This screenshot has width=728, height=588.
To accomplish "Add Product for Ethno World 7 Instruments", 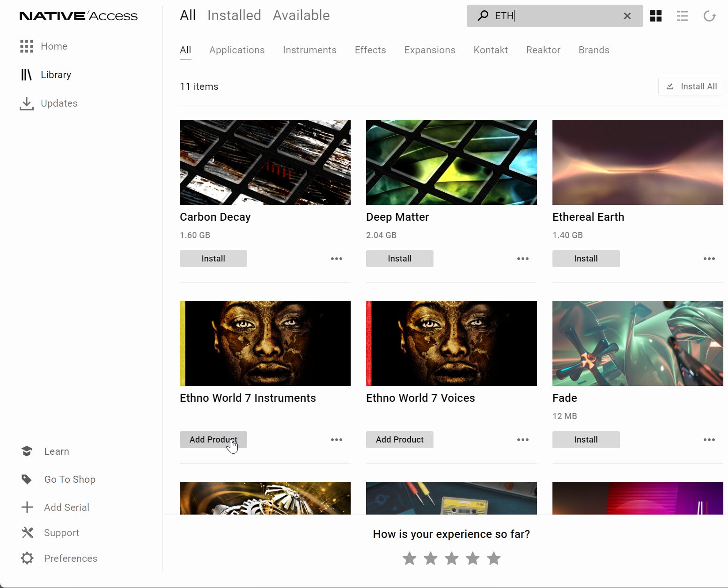I will click(x=213, y=440).
